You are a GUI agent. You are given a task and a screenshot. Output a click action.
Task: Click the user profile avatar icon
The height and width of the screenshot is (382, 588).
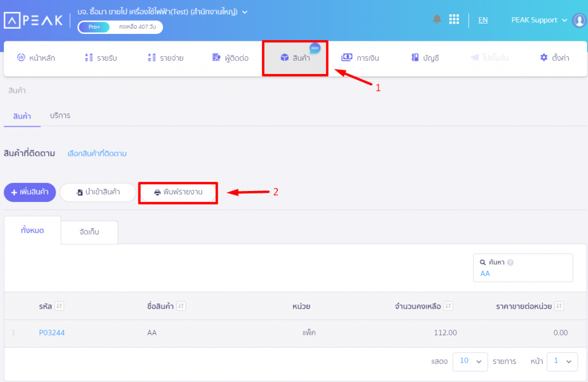579,20
